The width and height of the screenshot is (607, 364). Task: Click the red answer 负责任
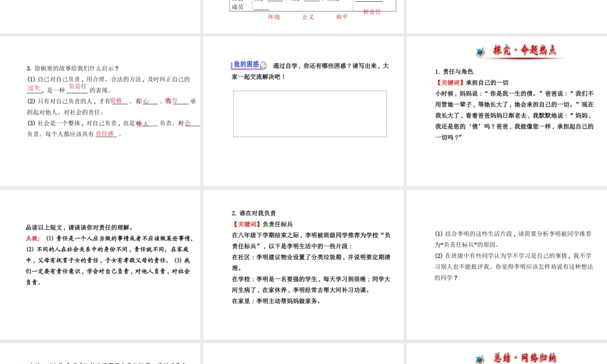78,87
